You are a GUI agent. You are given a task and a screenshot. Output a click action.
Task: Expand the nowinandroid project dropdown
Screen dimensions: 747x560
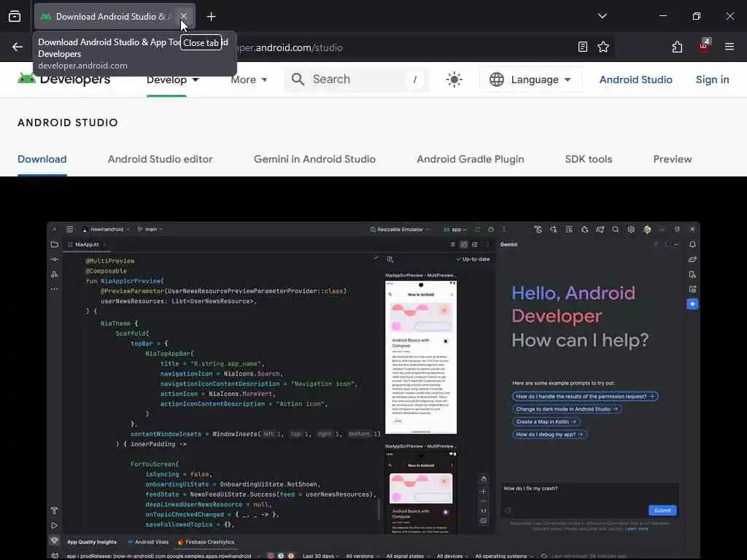click(106, 230)
